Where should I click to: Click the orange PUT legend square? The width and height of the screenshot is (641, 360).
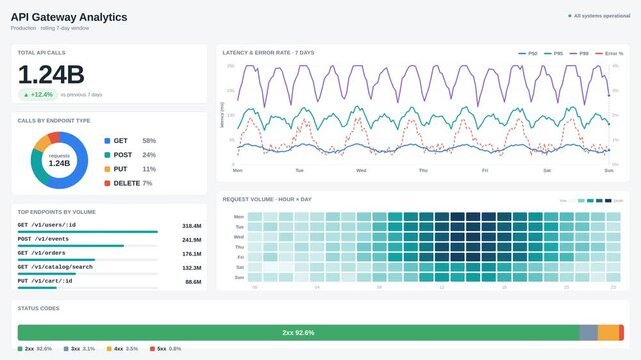pyautogui.click(x=108, y=169)
